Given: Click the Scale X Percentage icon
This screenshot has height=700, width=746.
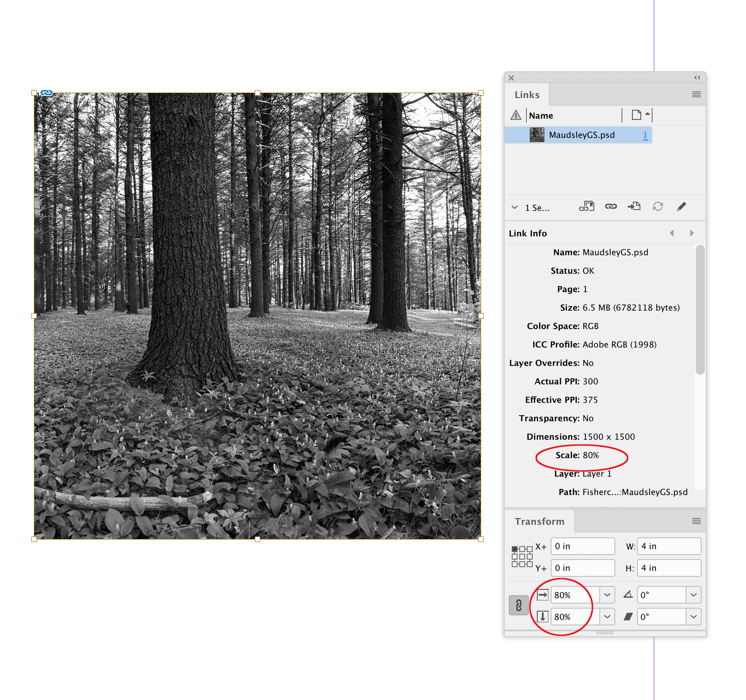Looking at the screenshot, I should 543,594.
